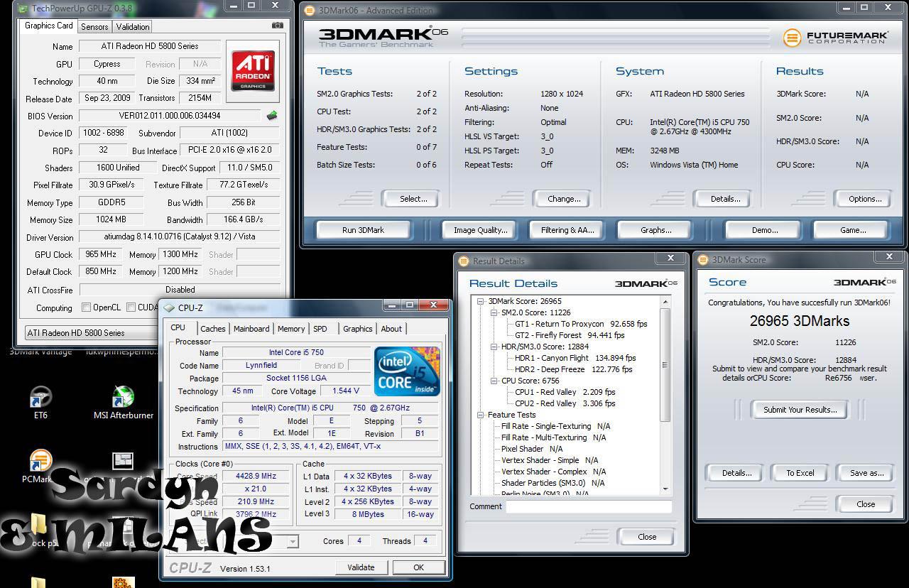Close the 3DMark Score dialog via Close button
This screenshot has height=588, width=909.
click(x=866, y=504)
